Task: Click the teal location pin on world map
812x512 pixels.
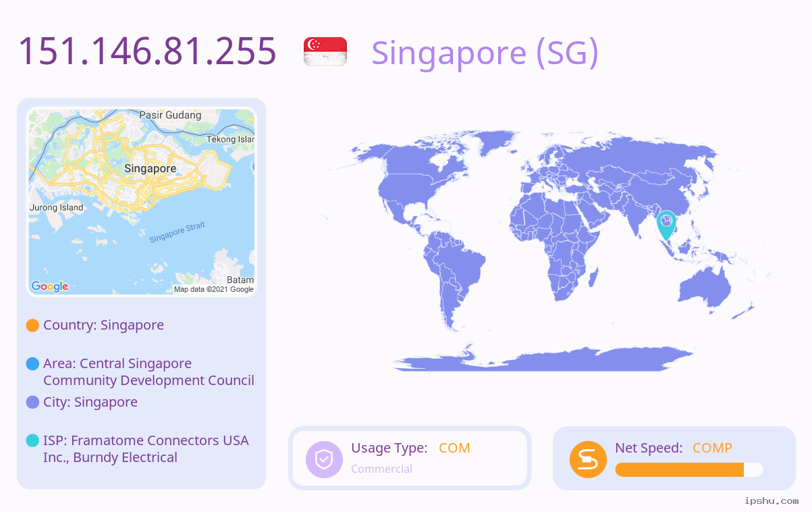Action: coord(666,225)
